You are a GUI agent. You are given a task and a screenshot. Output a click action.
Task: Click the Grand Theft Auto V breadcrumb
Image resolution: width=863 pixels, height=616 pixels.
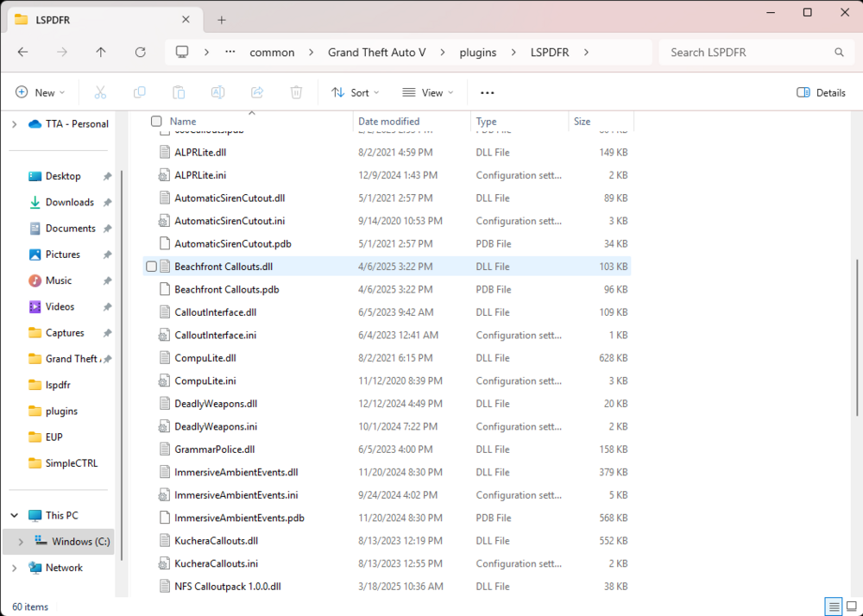[377, 52]
